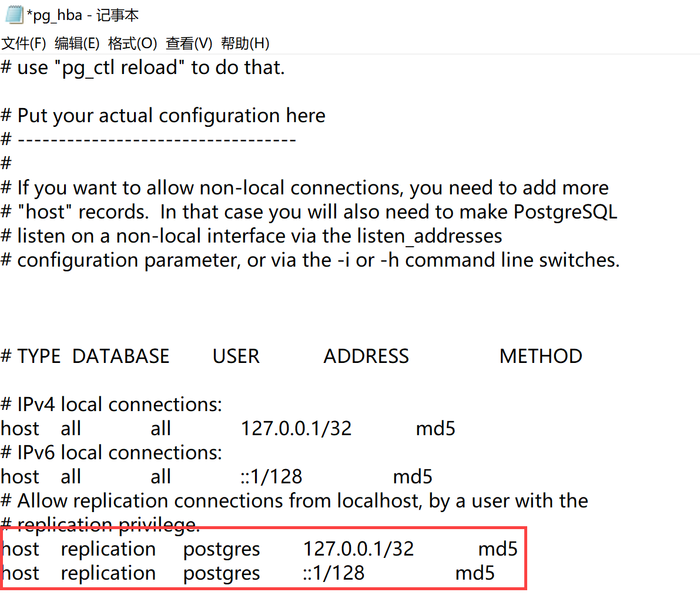This screenshot has height=609, width=700.
Task: Click the IPv6 address ::1/128 in the text
Action: coord(272,476)
